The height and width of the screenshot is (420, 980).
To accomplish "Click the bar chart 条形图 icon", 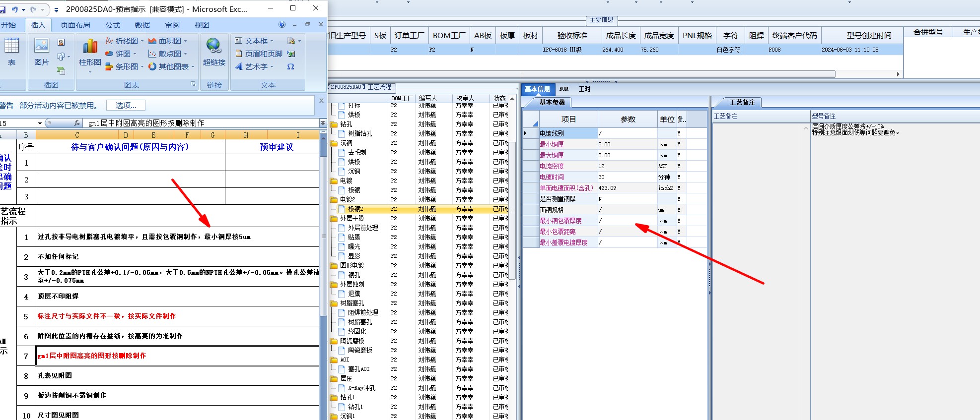I will tap(109, 66).
